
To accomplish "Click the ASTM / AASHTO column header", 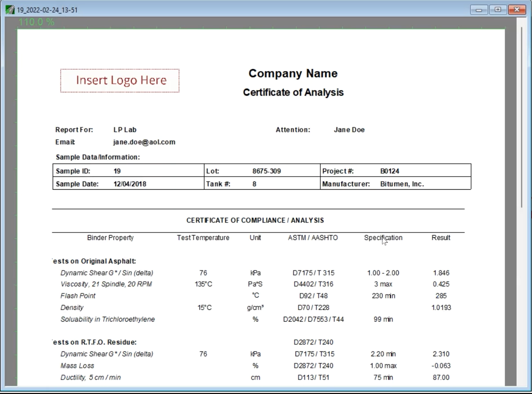I will click(313, 238).
